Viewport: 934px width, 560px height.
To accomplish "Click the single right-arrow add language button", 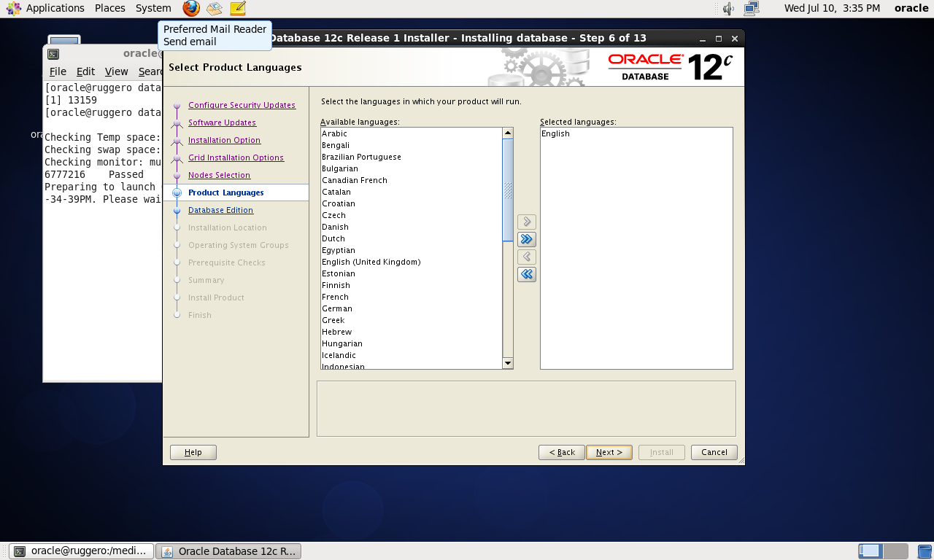I will 526,222.
